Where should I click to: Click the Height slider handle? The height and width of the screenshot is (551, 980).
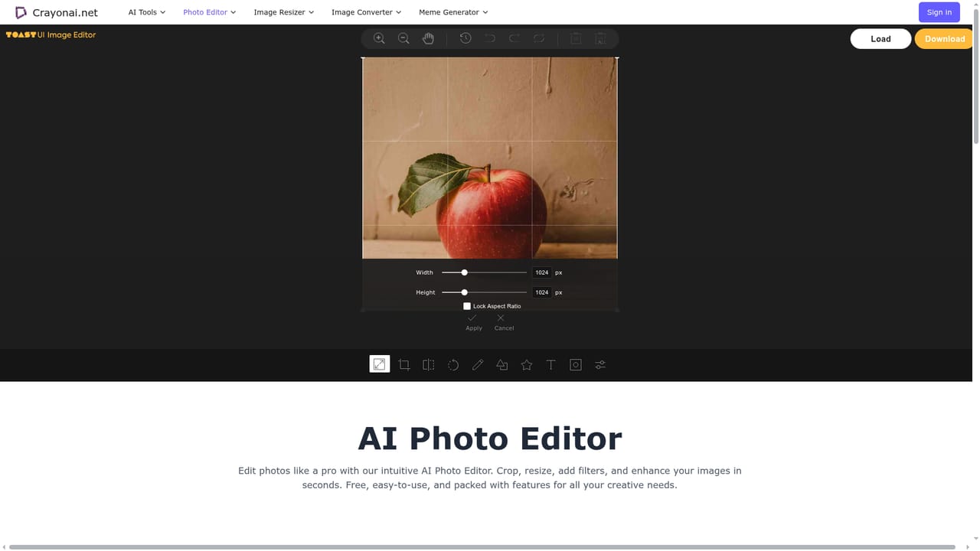tap(464, 292)
